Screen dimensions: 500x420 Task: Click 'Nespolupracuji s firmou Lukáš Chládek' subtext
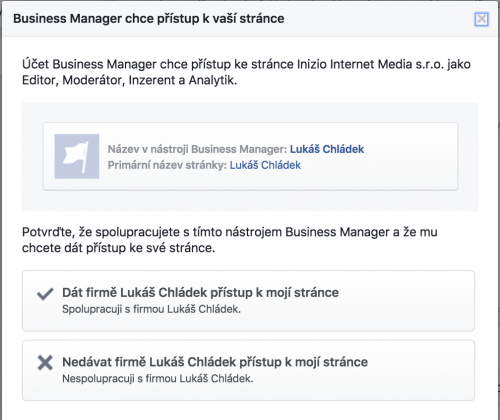[x=158, y=378]
